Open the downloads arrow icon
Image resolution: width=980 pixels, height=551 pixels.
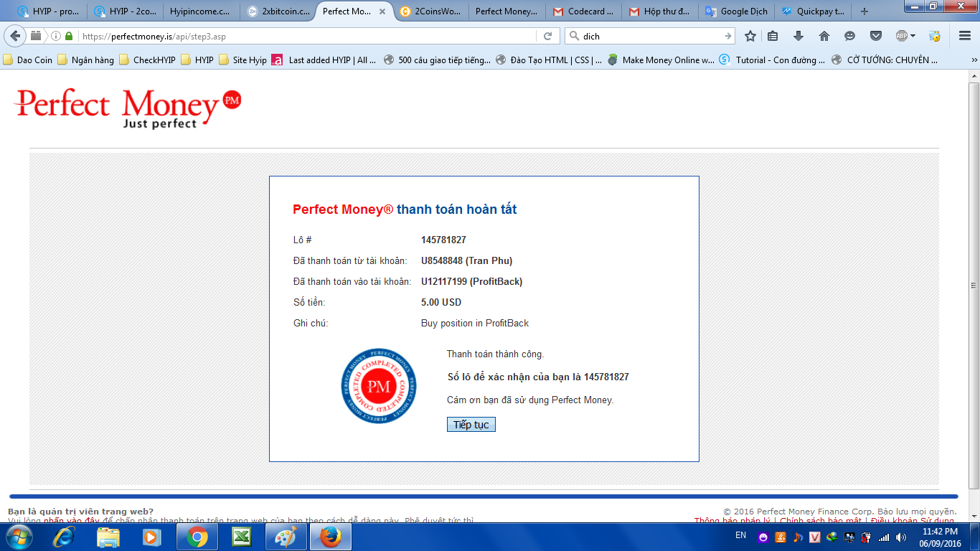coord(798,36)
